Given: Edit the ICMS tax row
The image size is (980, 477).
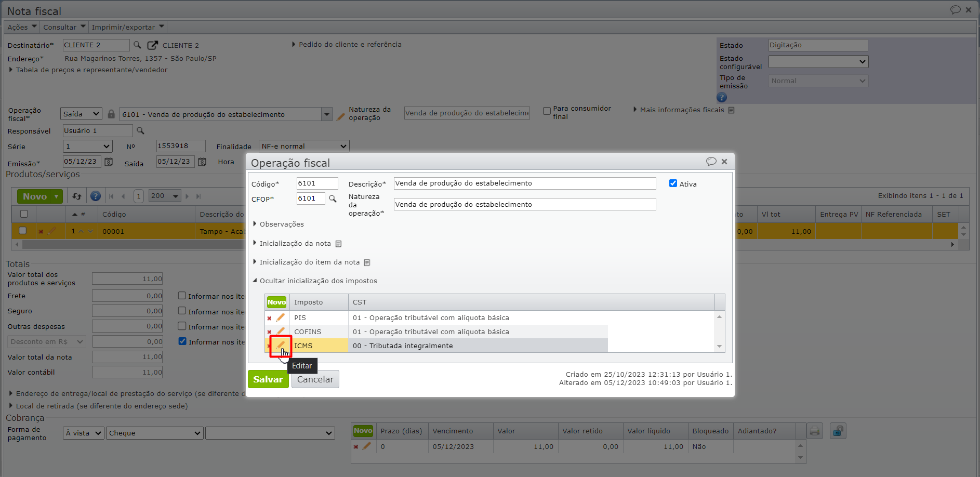Looking at the screenshot, I should tap(281, 345).
